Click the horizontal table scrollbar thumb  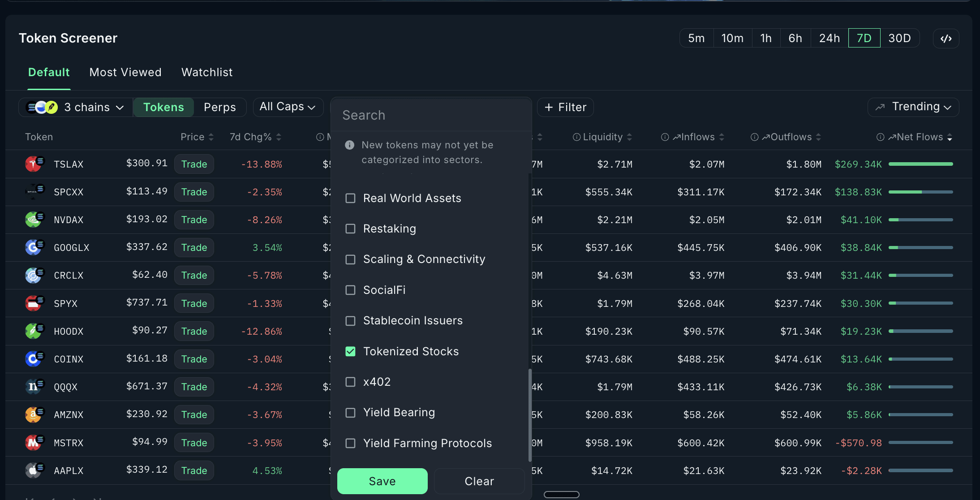(x=562, y=495)
